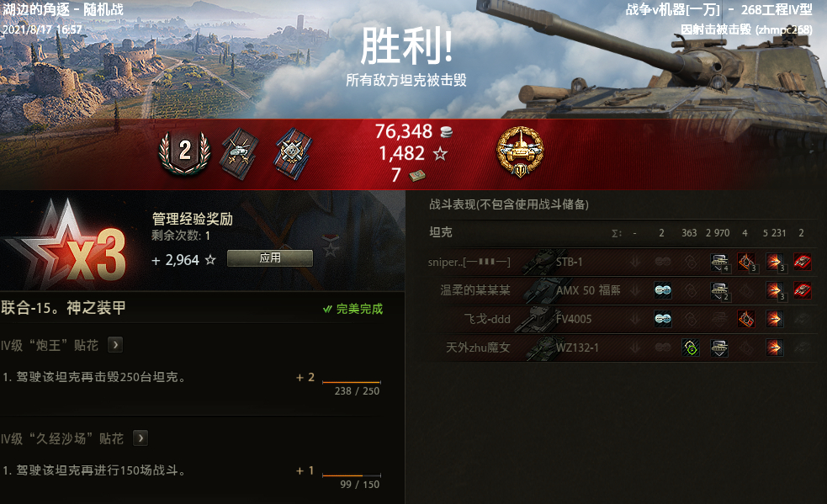The image size is (827, 504).
Task: Select the 飞戈-ddd FV4005 player row
Action: 620,319
